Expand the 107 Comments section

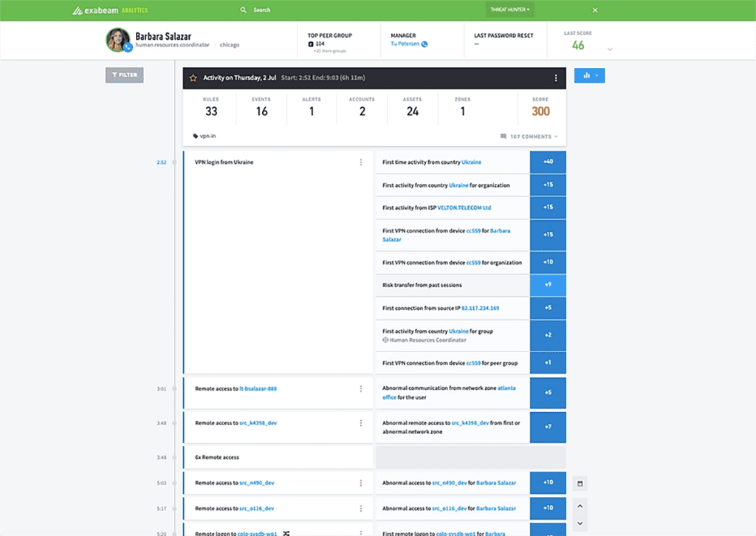(x=529, y=137)
